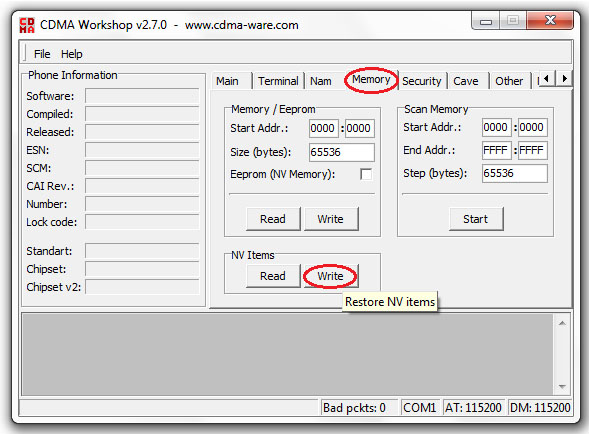Screen dimensions: 589x434
Task: Click first End Addr. field
Action: [x=497, y=150]
